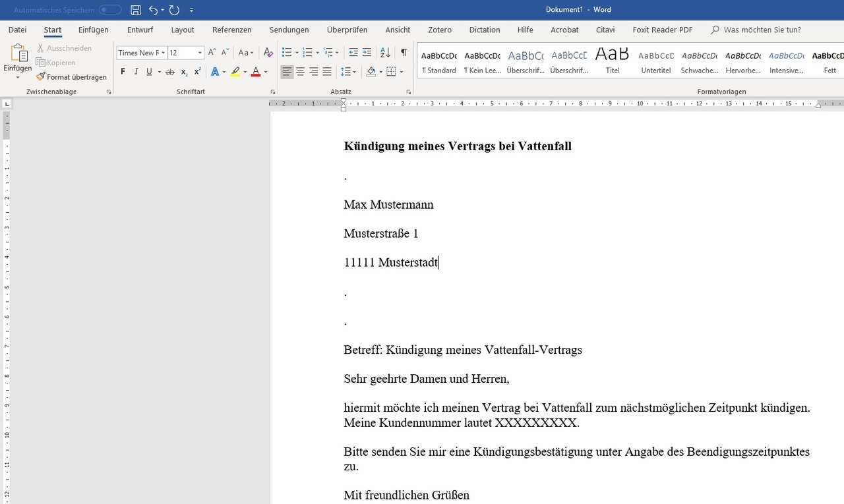Screen dimensions: 844x504
Task: Toggle paragraph marks (¶) visibility
Action: click(404, 53)
